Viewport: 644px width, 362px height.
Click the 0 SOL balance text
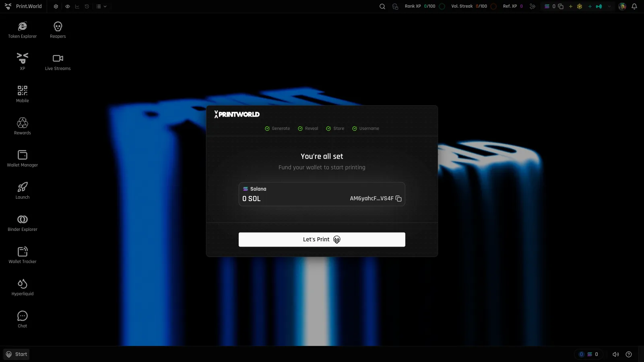[x=252, y=199]
